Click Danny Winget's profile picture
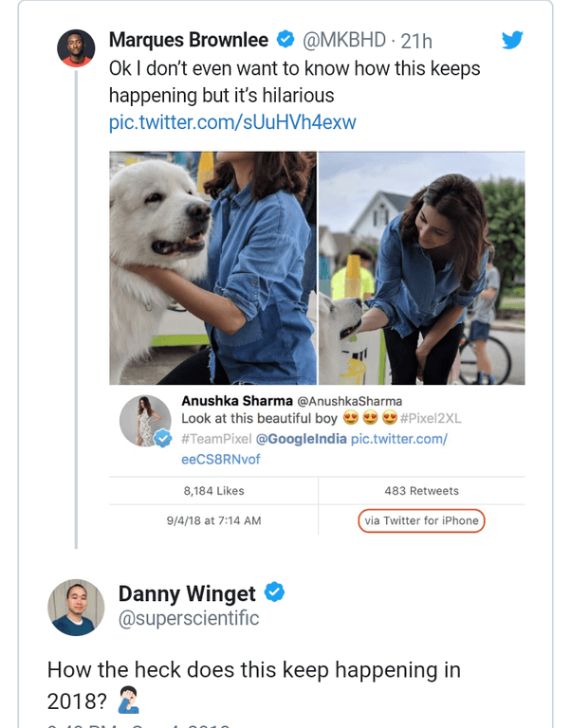 click(x=76, y=607)
